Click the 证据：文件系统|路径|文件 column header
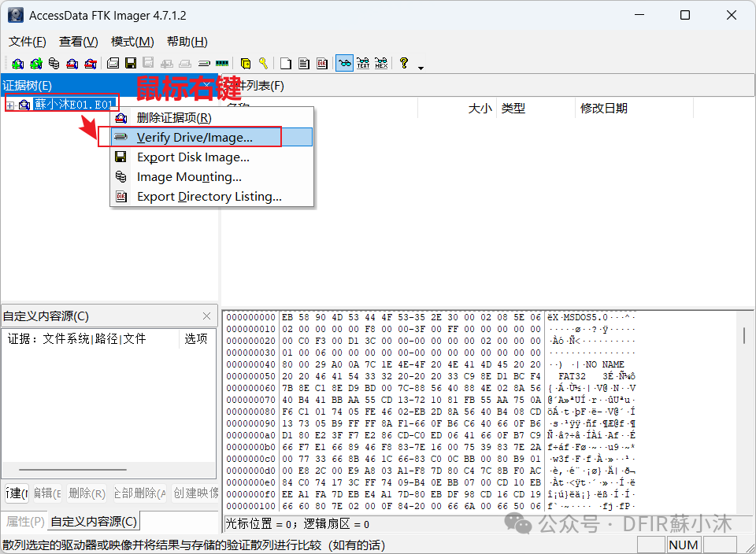Image resolution: width=756 pixels, height=554 pixels. 91,339
